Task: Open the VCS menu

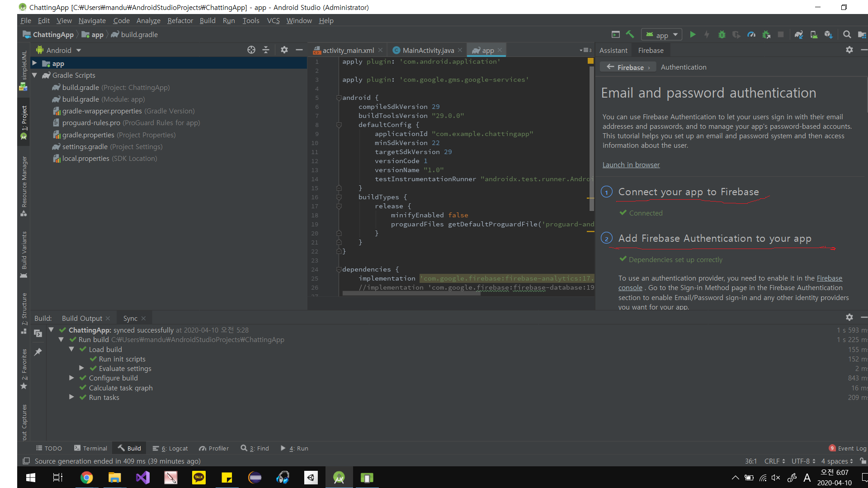Action: pyautogui.click(x=273, y=20)
